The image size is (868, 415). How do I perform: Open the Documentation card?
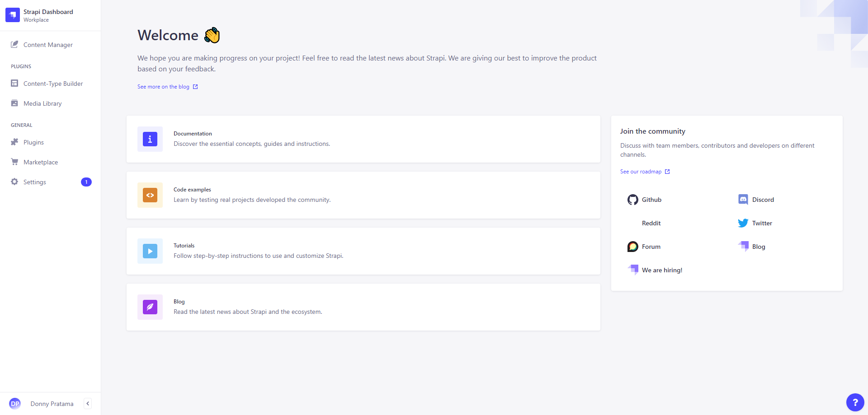click(363, 139)
